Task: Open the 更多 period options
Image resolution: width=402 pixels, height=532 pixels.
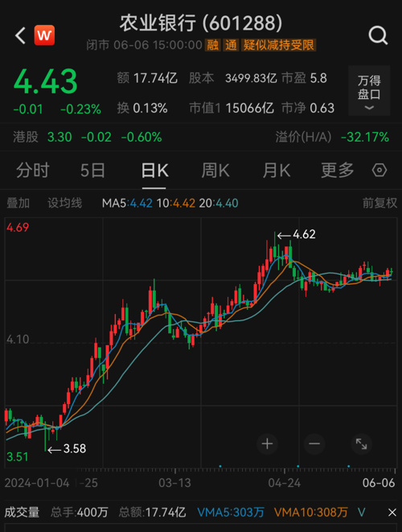Action: click(338, 171)
